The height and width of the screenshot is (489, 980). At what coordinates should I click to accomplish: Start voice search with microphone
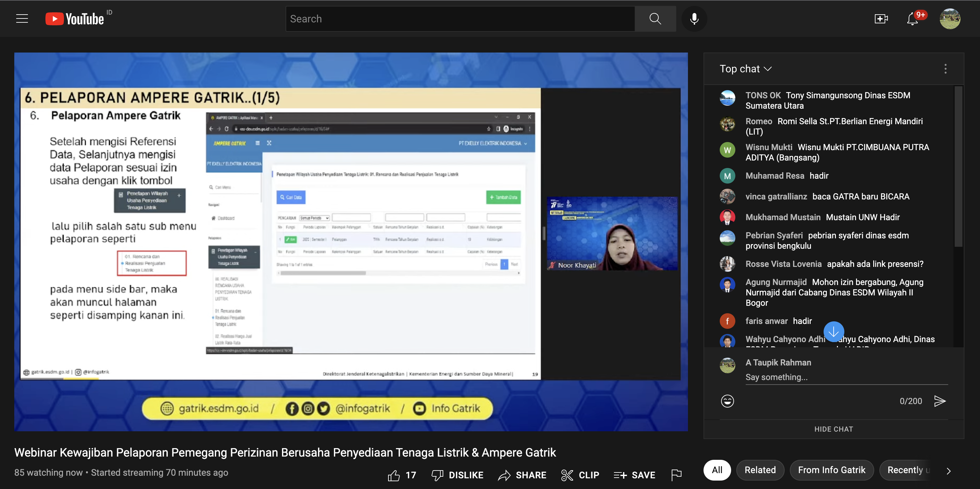pos(694,18)
